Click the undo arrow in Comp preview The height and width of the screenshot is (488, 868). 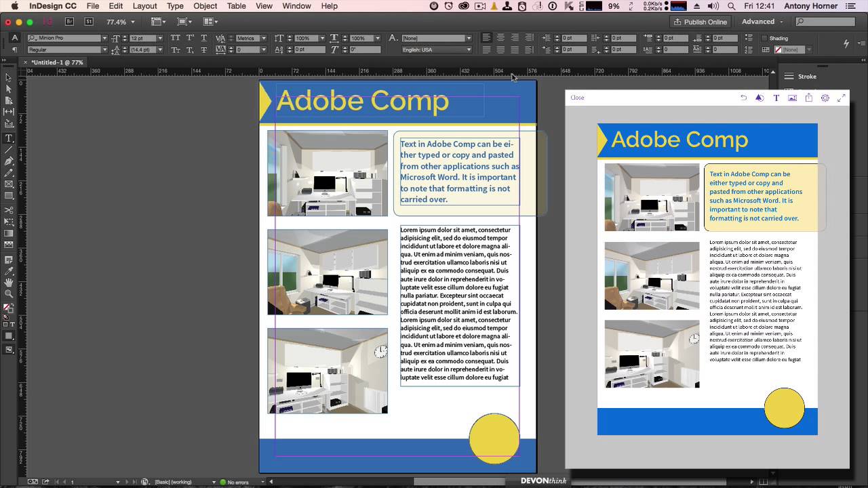coord(743,98)
